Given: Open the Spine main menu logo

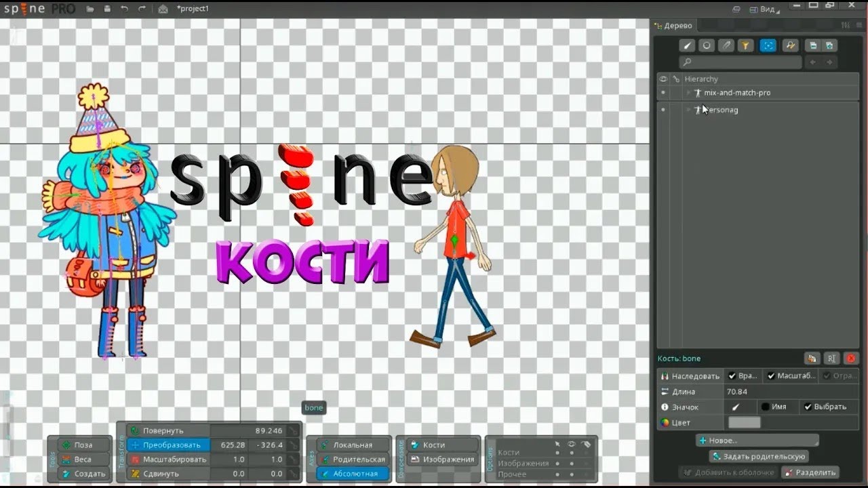Looking at the screenshot, I should point(38,9).
